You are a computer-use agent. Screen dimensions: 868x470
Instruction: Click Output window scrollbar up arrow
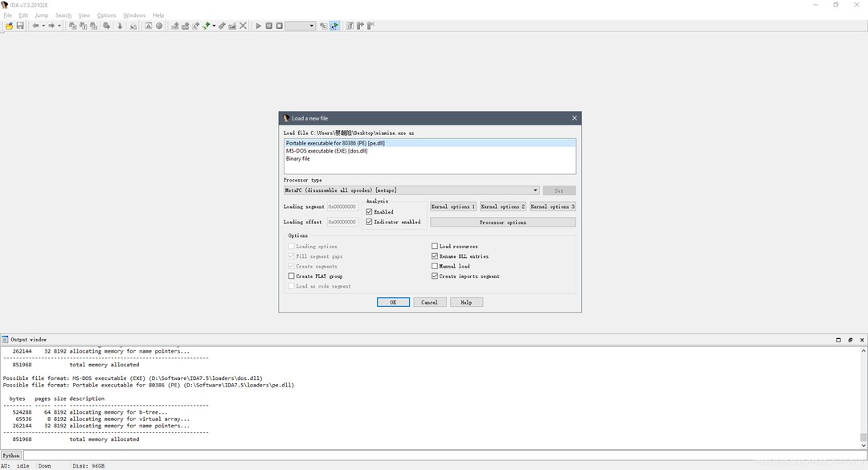[863, 351]
